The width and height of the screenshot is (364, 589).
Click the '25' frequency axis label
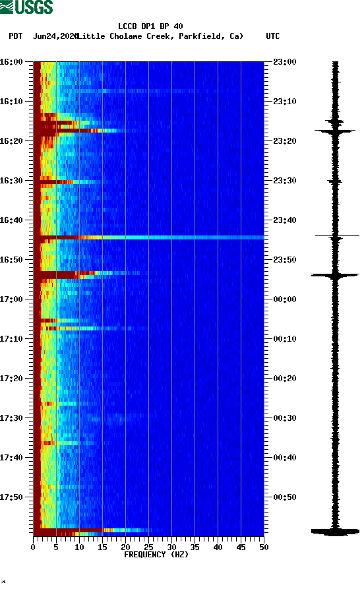[x=149, y=547]
